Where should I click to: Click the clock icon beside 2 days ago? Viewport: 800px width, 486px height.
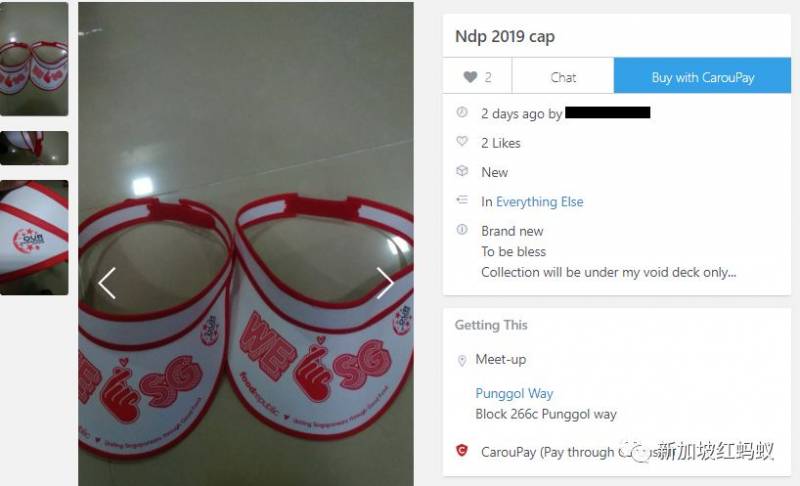tap(462, 112)
